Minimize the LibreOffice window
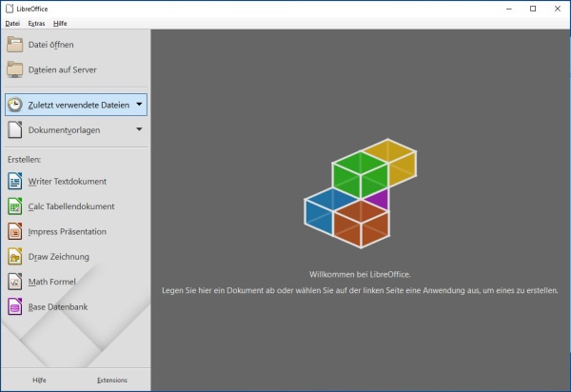 coord(509,9)
